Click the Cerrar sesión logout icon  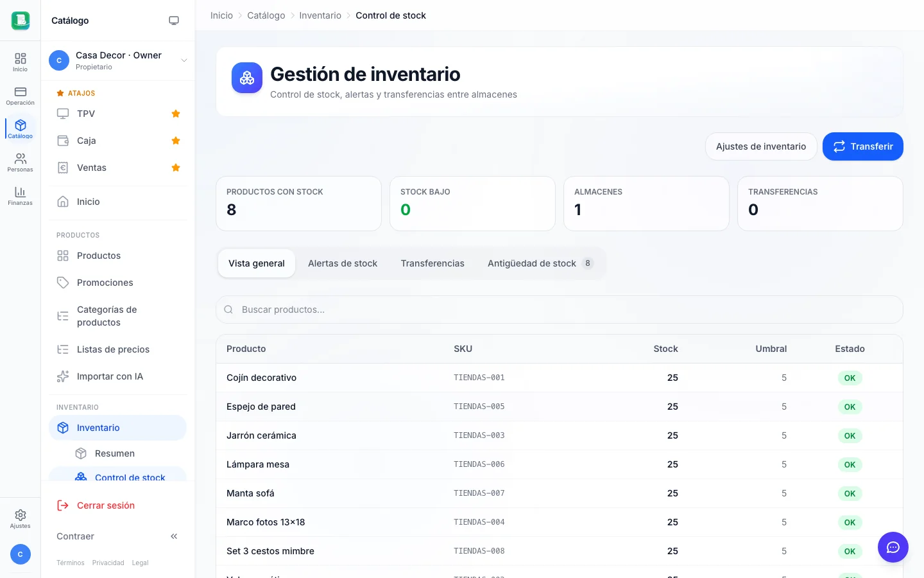tap(63, 505)
